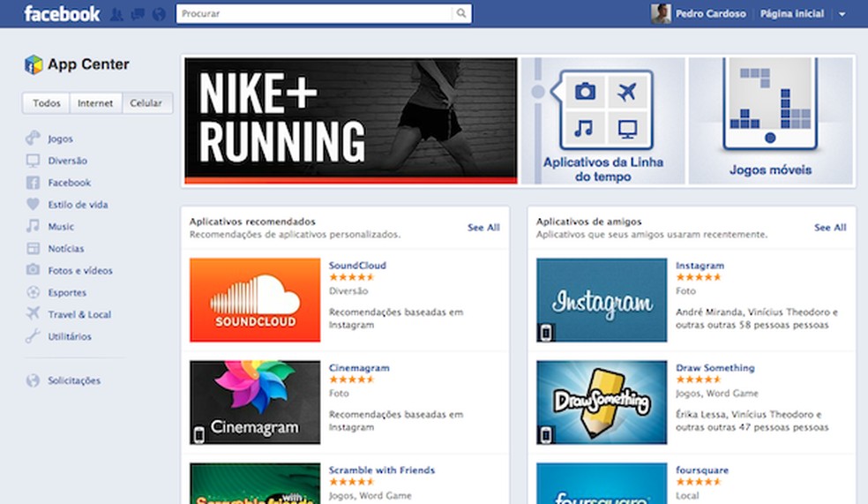This screenshot has width=868, height=504.
Task: Go to Página inicial
Action: point(791,14)
